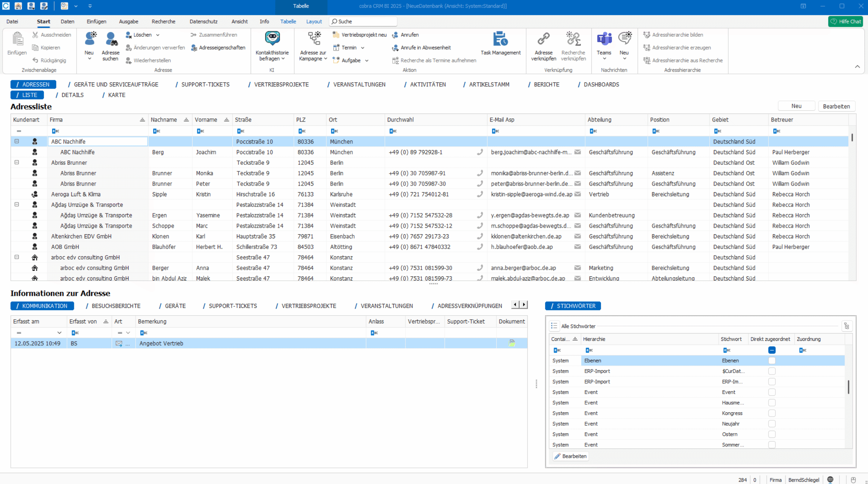Click hierarchy view icon in Stichwörter panel
Viewport: 868px width, 484px height.
click(846, 326)
